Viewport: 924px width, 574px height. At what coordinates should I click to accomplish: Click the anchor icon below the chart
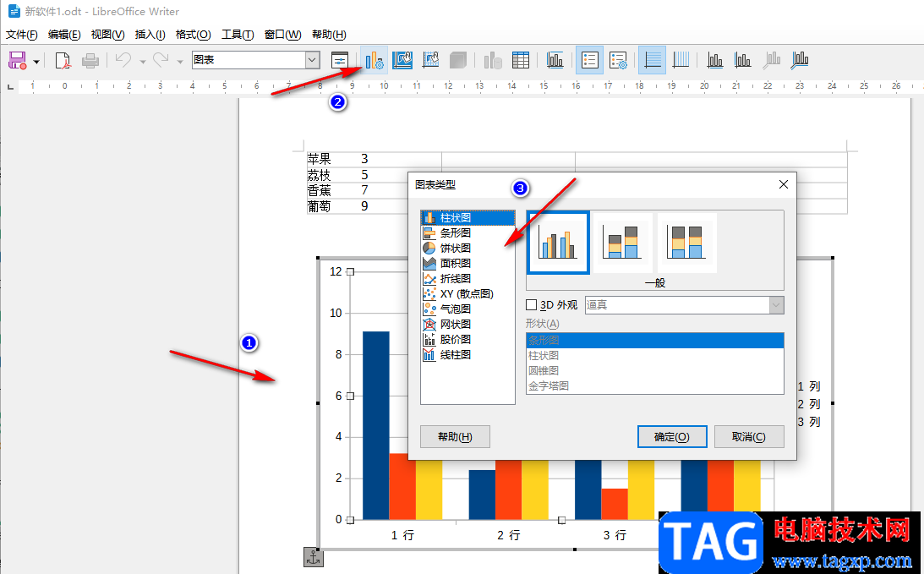(314, 557)
